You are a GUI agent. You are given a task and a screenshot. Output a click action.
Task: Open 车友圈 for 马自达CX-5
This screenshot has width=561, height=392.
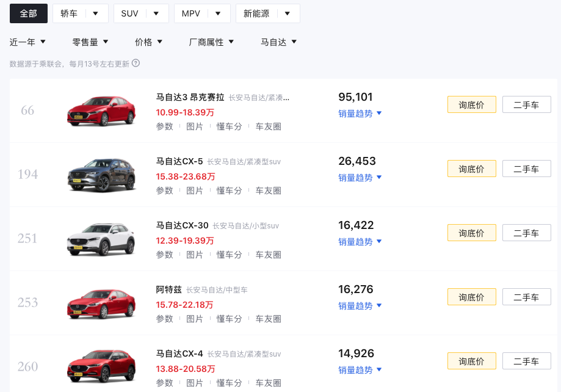point(269,191)
